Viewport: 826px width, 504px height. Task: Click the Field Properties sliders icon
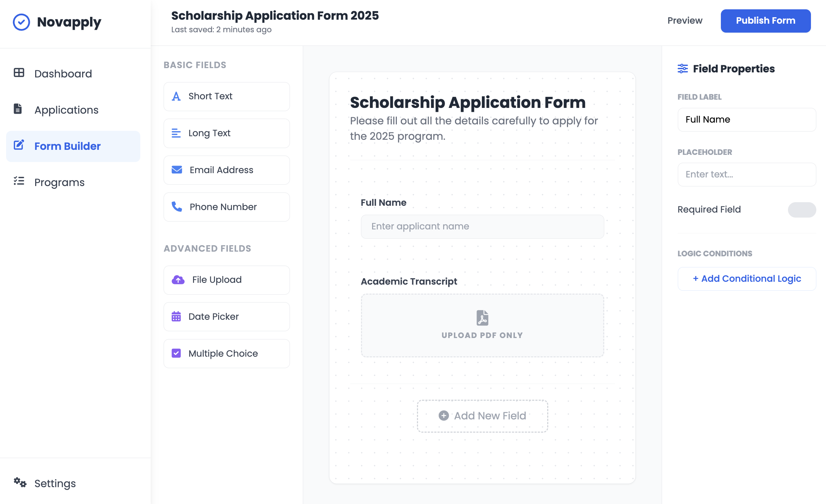tap(682, 68)
